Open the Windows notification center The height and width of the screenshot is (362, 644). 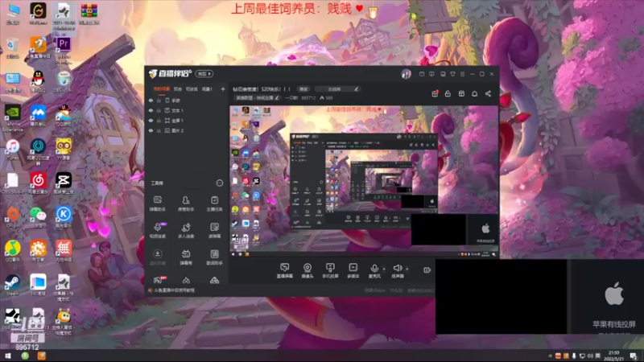[634, 356]
